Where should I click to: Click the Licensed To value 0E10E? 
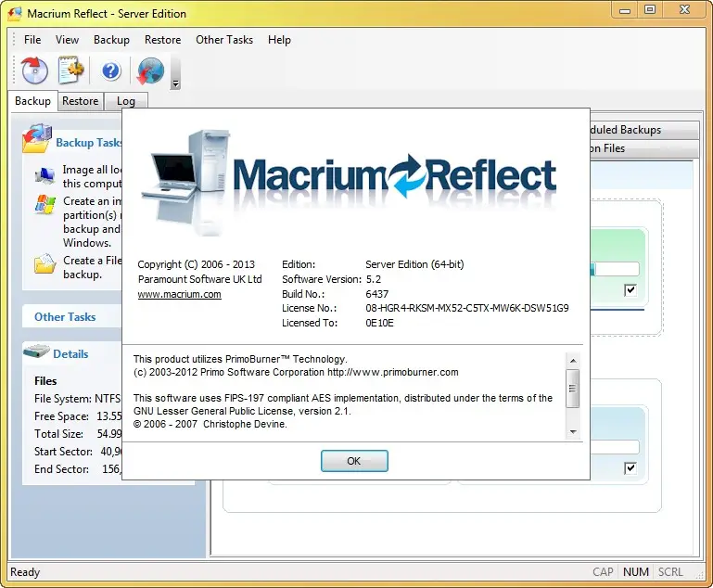pyautogui.click(x=380, y=323)
